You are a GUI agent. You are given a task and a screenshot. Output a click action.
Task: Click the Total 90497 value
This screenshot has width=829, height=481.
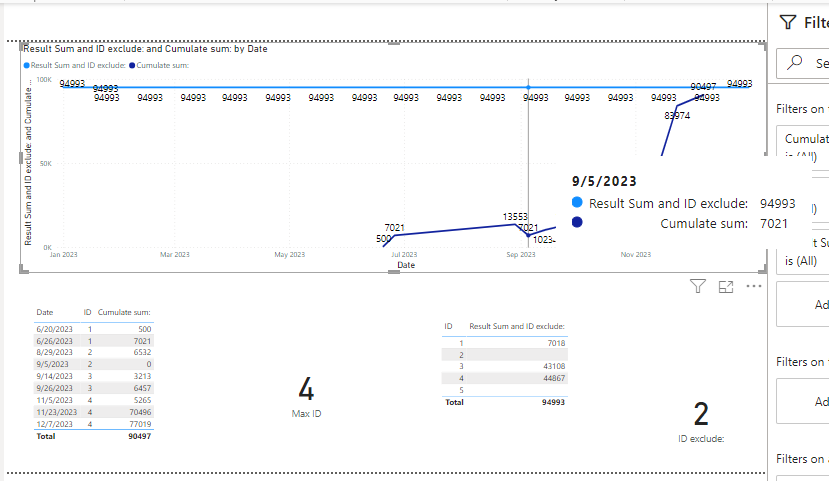(140, 436)
